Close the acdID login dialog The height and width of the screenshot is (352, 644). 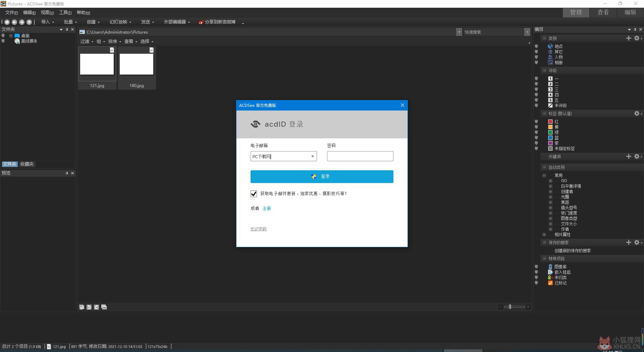pos(402,105)
